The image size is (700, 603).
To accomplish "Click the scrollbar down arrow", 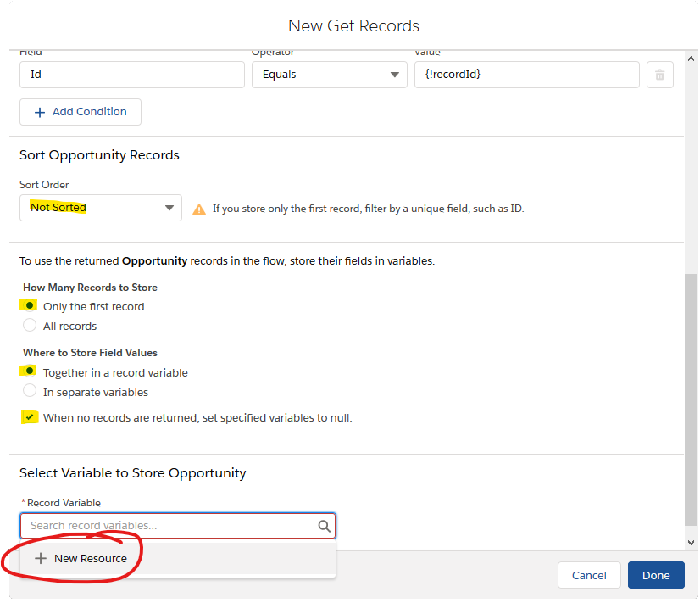I will (x=691, y=543).
